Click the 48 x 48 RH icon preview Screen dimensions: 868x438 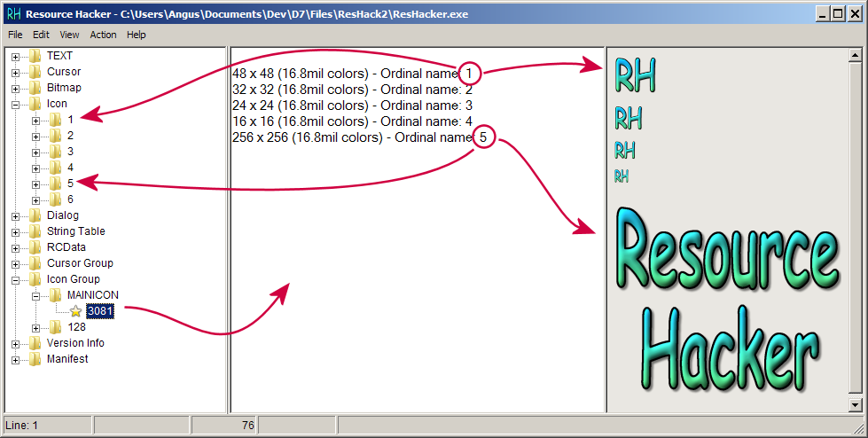tap(635, 77)
